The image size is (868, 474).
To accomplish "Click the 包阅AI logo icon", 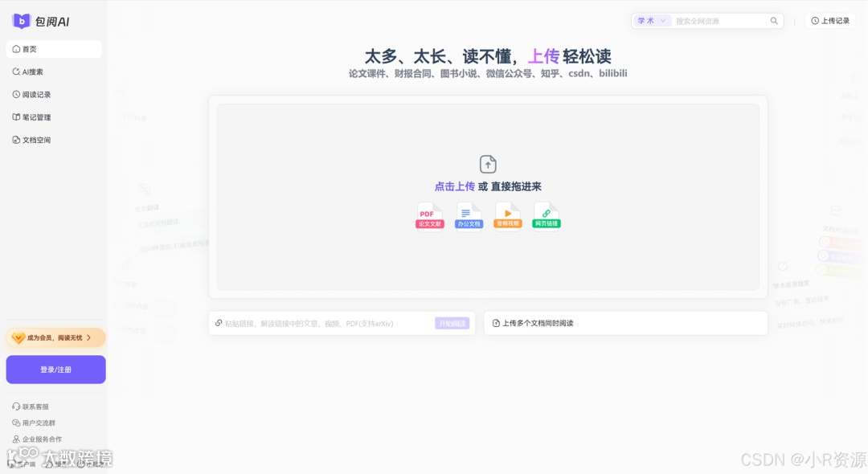I will point(22,20).
